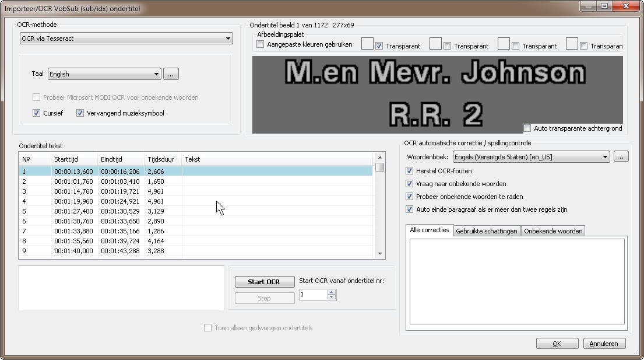The height and width of the screenshot is (360, 644).
Task: Toggle the Cursief checkbox
Action: (x=37, y=113)
